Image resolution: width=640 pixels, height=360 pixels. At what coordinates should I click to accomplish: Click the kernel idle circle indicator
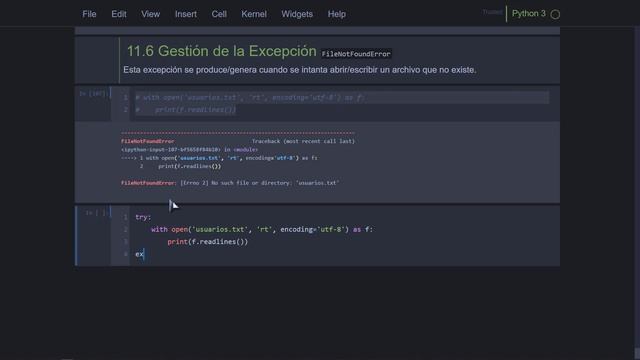click(555, 14)
